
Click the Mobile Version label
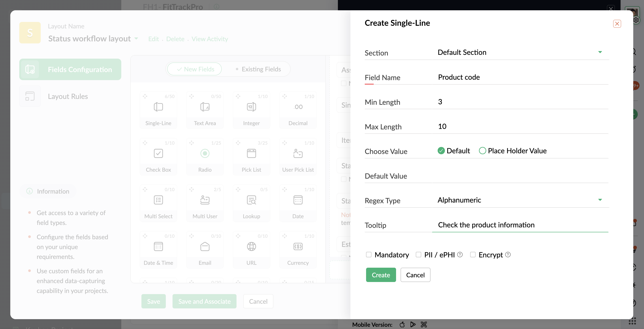click(x=372, y=325)
